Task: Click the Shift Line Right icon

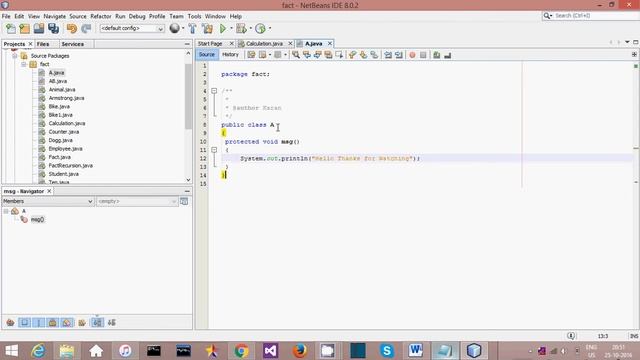Action: [x=399, y=55]
